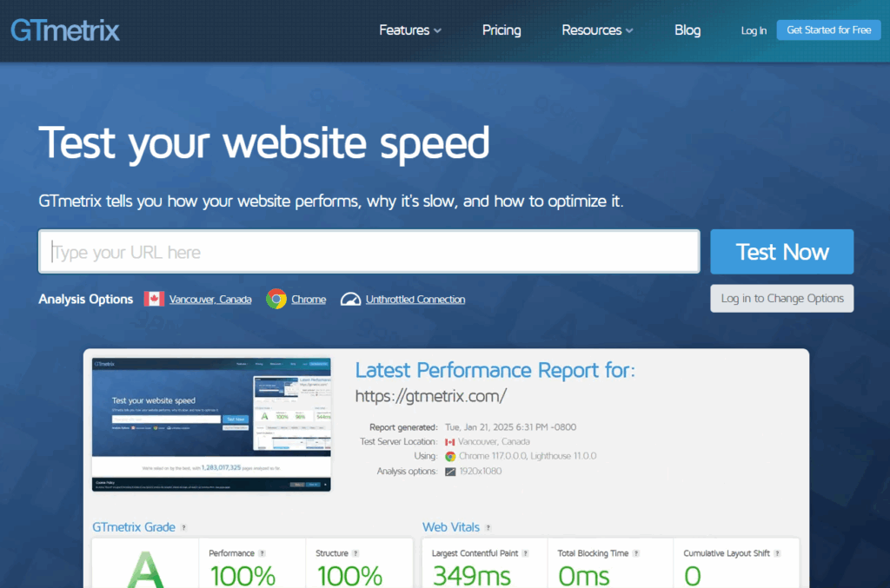
Task: Click the Chrome icon beside Chrome 117.0.0.0
Action: [450, 457]
